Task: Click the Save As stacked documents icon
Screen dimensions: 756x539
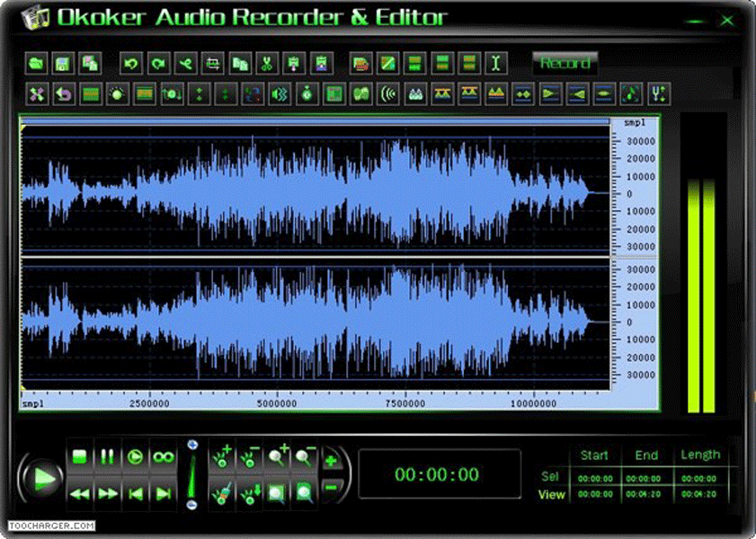Action: tap(90, 64)
